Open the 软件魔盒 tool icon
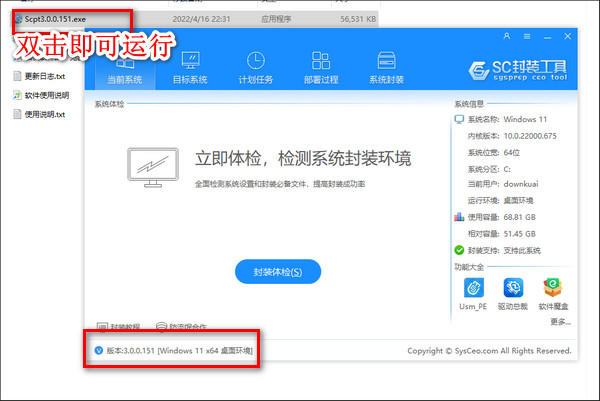The height and width of the screenshot is (401, 600). [553, 294]
